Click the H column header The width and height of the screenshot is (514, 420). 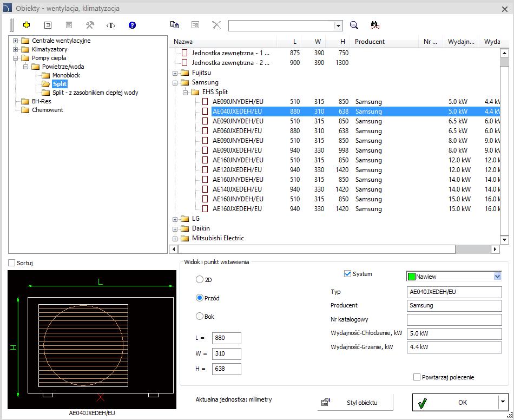338,42
